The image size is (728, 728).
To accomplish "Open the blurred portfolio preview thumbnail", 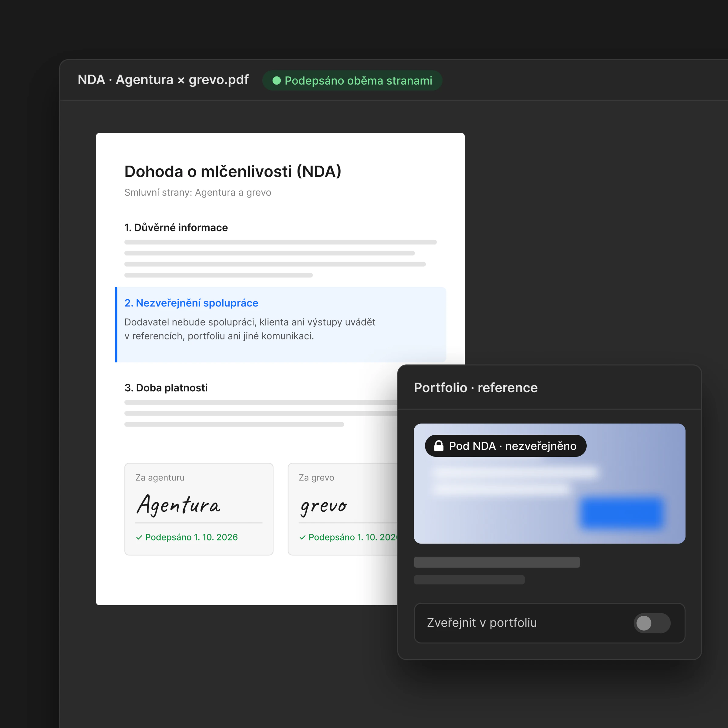I will 549,484.
